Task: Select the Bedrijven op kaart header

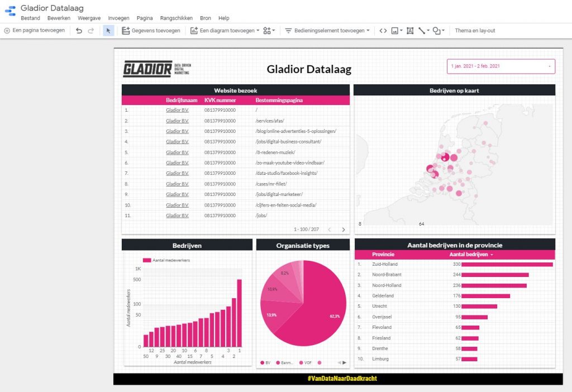Action: click(454, 90)
